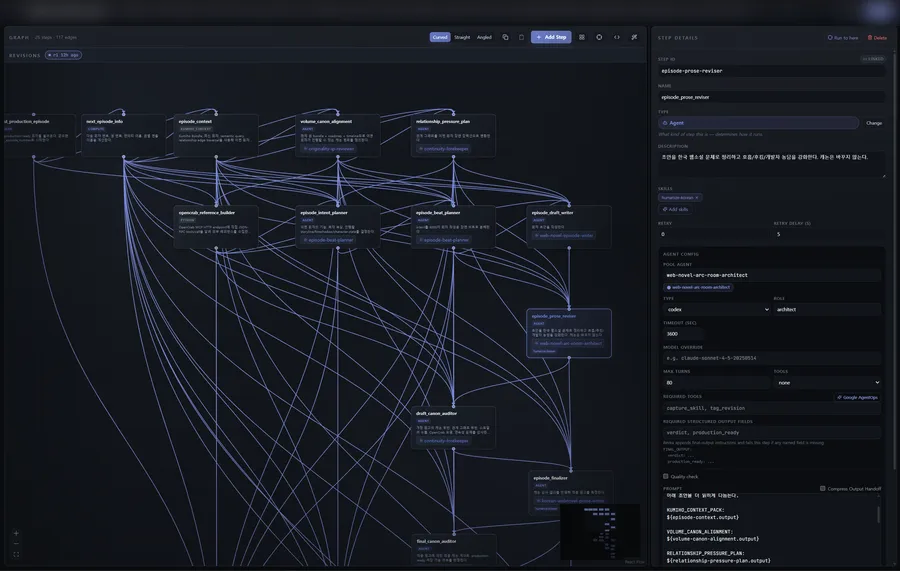Click continuity-linekeeper chip on relationship_pressure_plan
The image size is (900, 571).
[x=443, y=149]
